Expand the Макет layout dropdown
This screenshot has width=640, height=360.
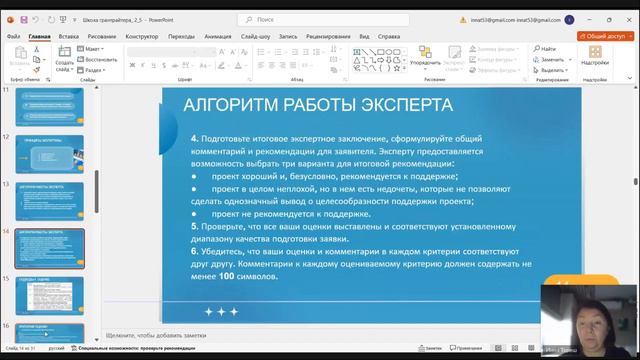click(x=91, y=49)
